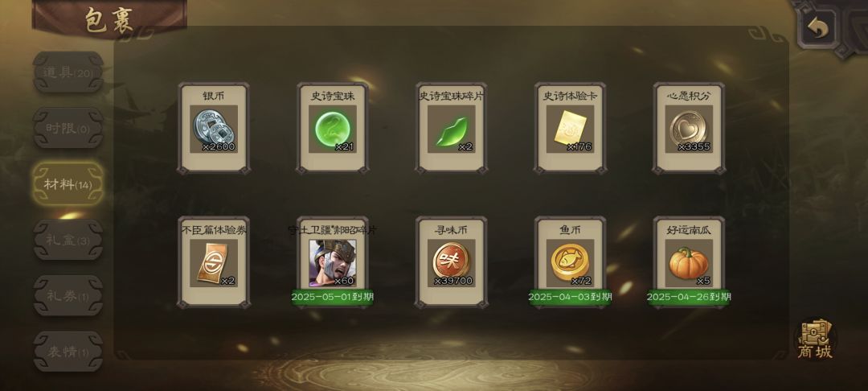Open the 礼券(1) tab

[68, 296]
